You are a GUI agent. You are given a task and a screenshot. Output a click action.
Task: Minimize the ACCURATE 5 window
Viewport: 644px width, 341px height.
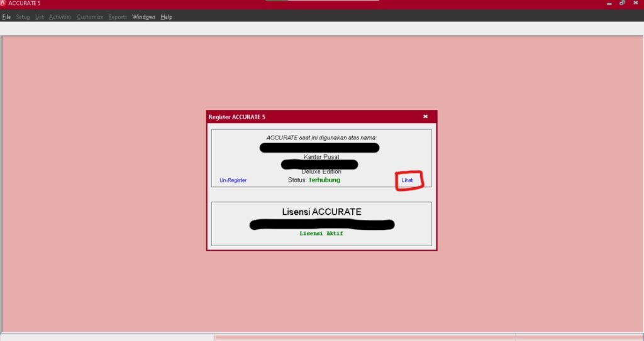609,3
